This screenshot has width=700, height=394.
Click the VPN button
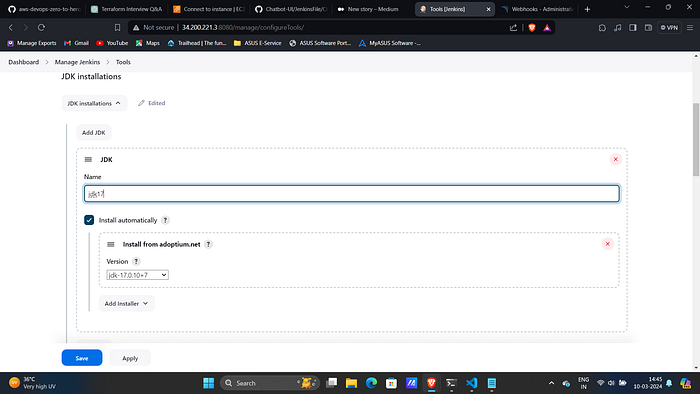669,28
